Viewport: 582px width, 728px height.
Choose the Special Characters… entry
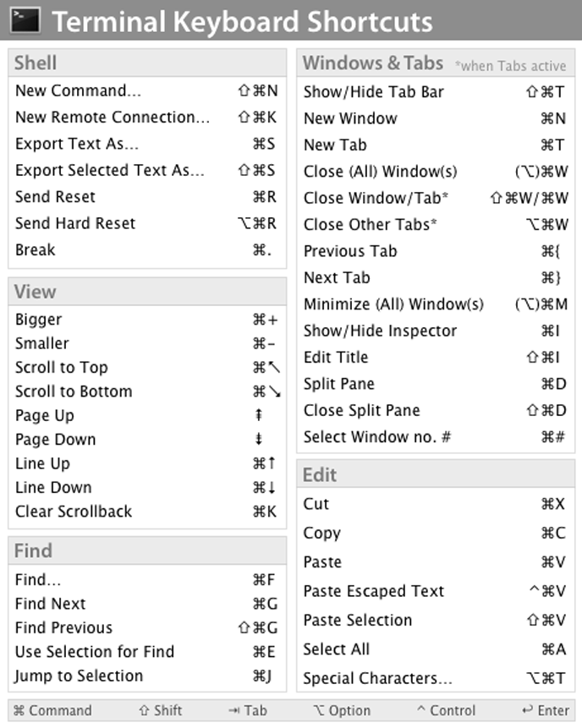point(377,678)
